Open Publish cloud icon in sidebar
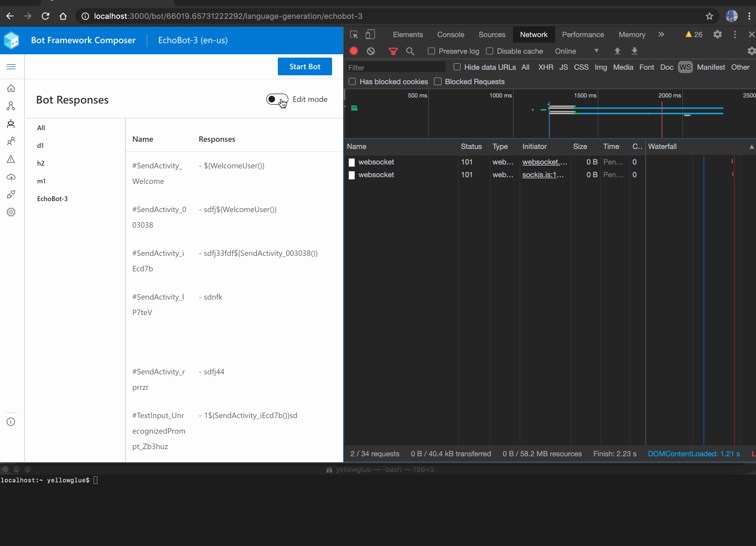The image size is (756, 546). pyautogui.click(x=11, y=177)
